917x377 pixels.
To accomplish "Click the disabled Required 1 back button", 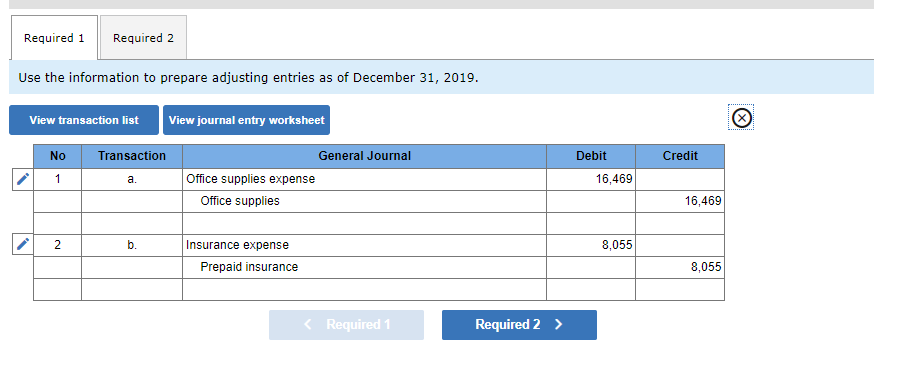I will click(346, 324).
